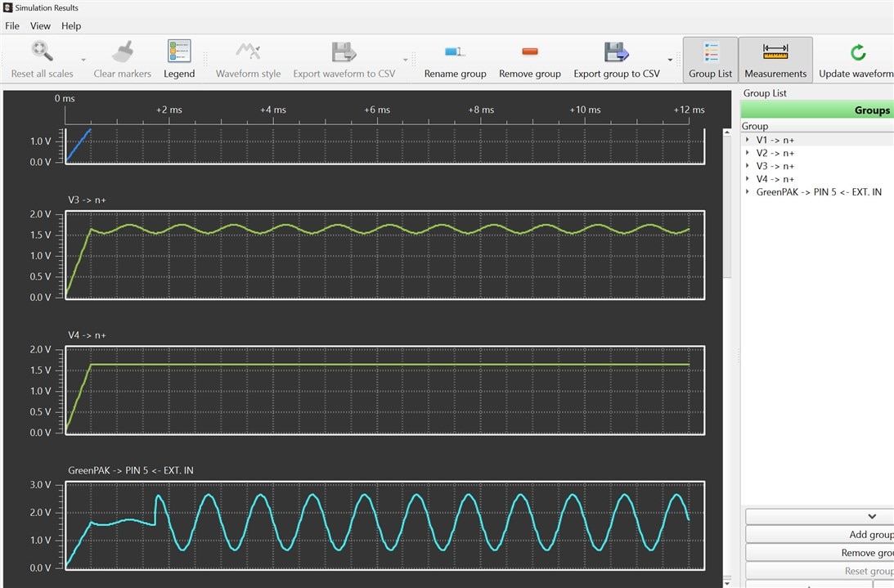
Task: Open the Export waveform to CSV dropdown arrow
Action: click(x=406, y=60)
